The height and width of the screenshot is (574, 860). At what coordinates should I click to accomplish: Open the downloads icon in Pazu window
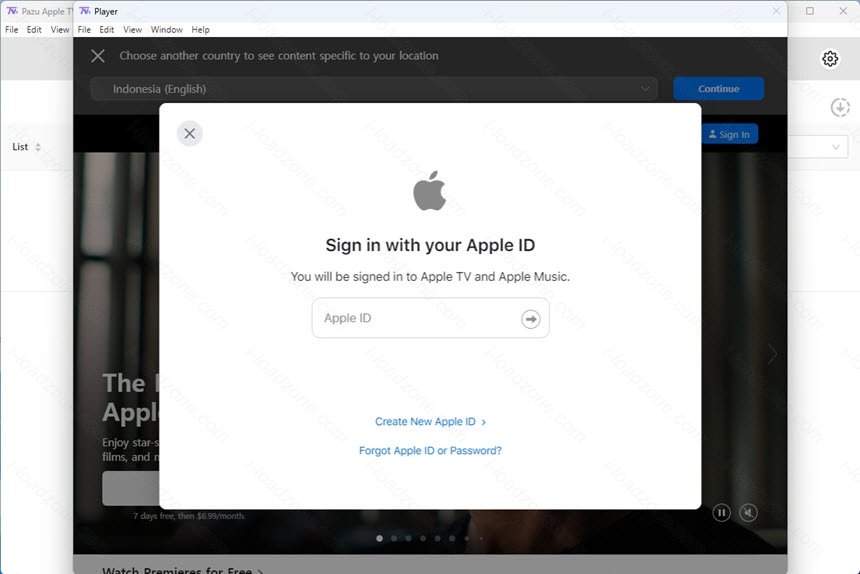(x=840, y=107)
